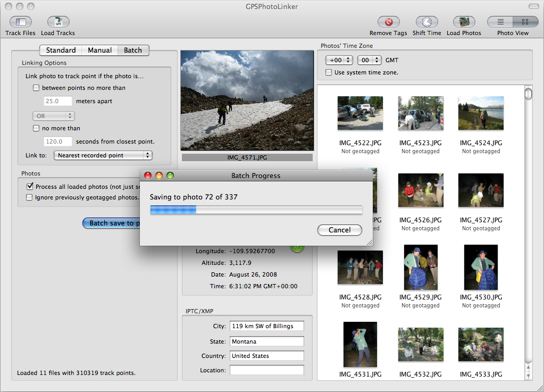Image resolution: width=544 pixels, height=392 pixels.
Task: Click the 'Not geotagged' label under IMG_4522.JPG
Action: 360,151
